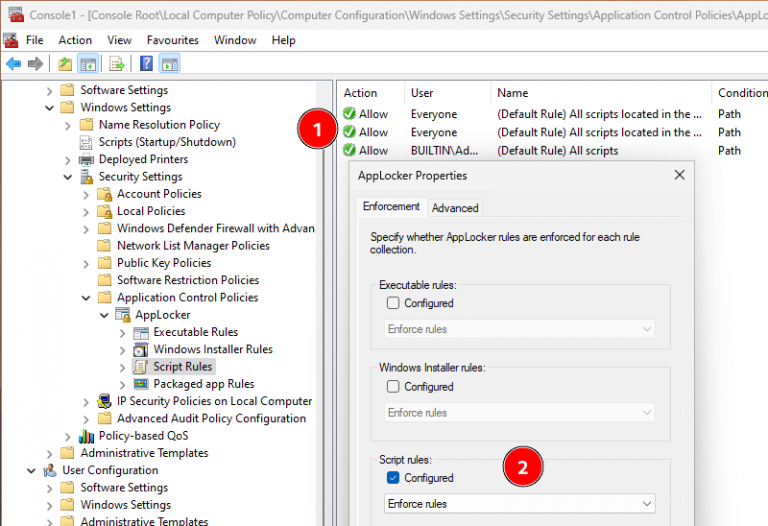Sort by the User column header

tap(448, 93)
